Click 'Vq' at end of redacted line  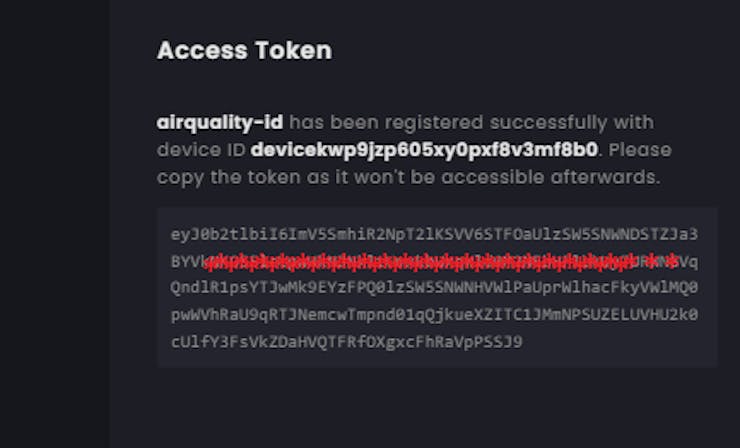click(x=689, y=262)
